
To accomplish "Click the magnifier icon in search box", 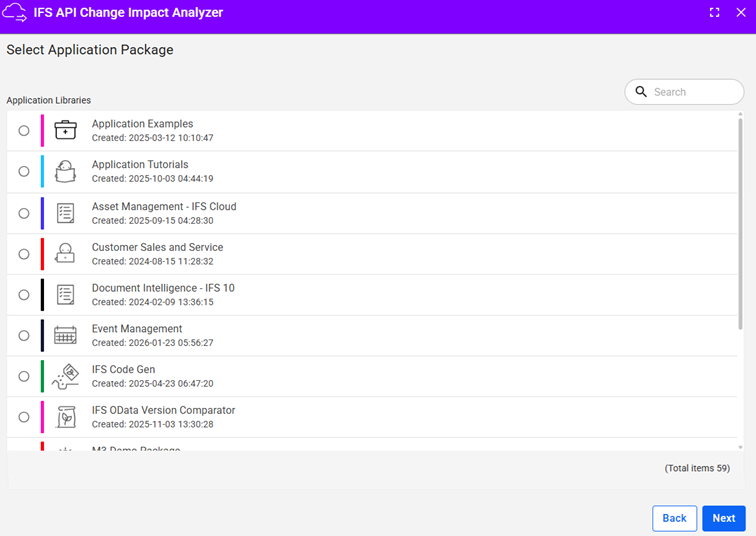I will pyautogui.click(x=641, y=92).
